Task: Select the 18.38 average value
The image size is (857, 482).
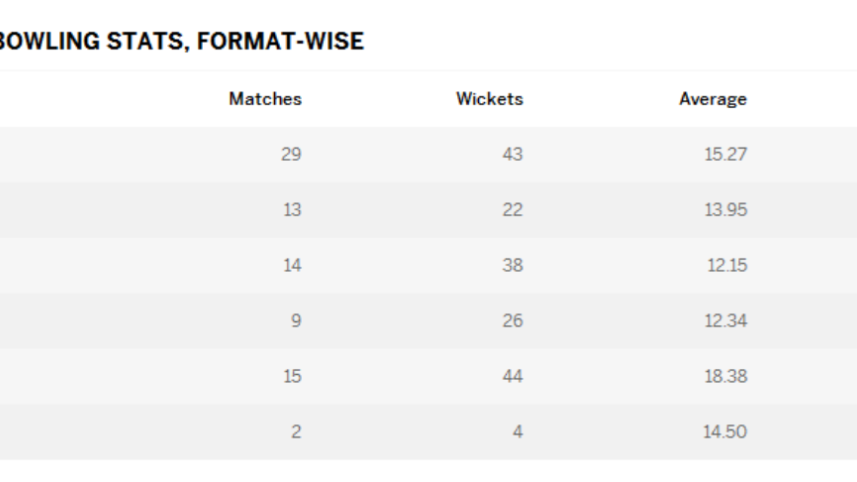Action: [x=725, y=377]
